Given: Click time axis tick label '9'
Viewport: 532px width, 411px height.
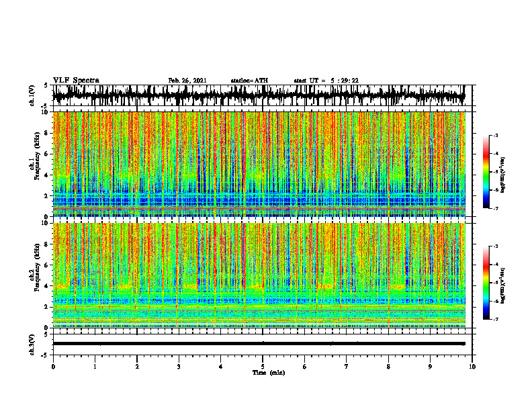Looking at the screenshot, I should coord(430,367).
